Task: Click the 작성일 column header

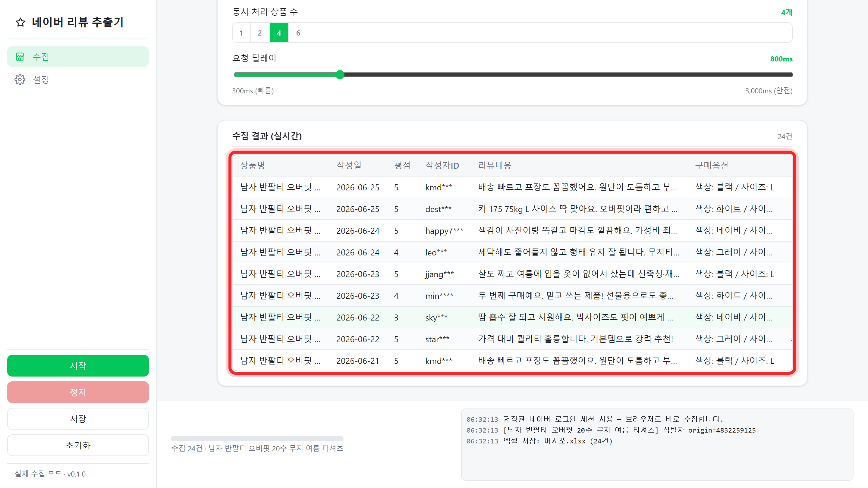Action: (x=349, y=165)
